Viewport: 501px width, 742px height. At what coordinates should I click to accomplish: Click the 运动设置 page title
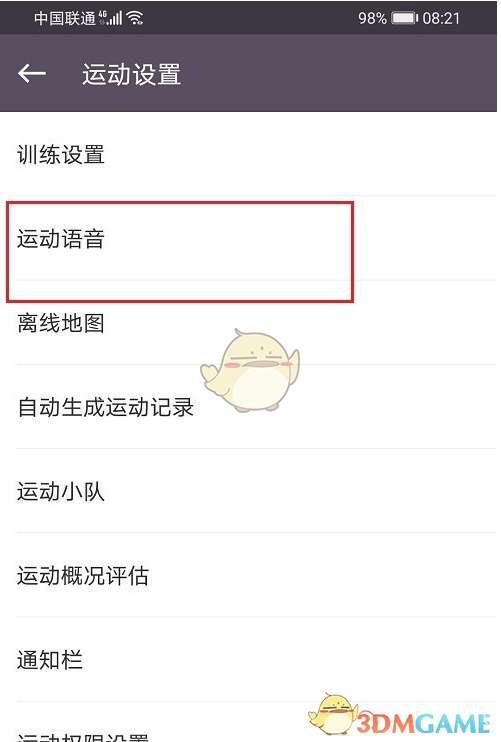coord(132,74)
